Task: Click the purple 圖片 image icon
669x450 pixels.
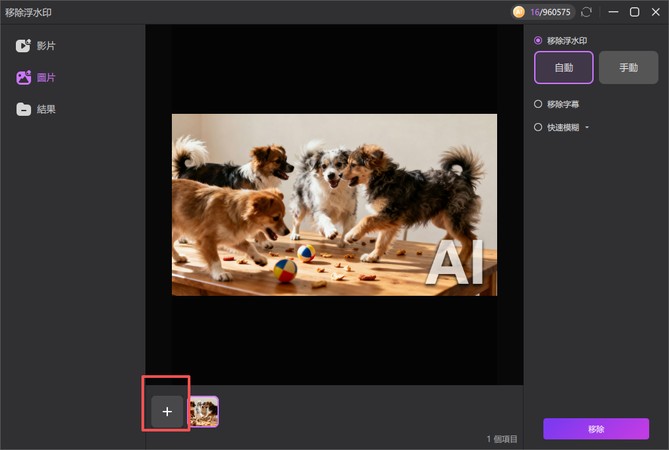Action: 23,78
